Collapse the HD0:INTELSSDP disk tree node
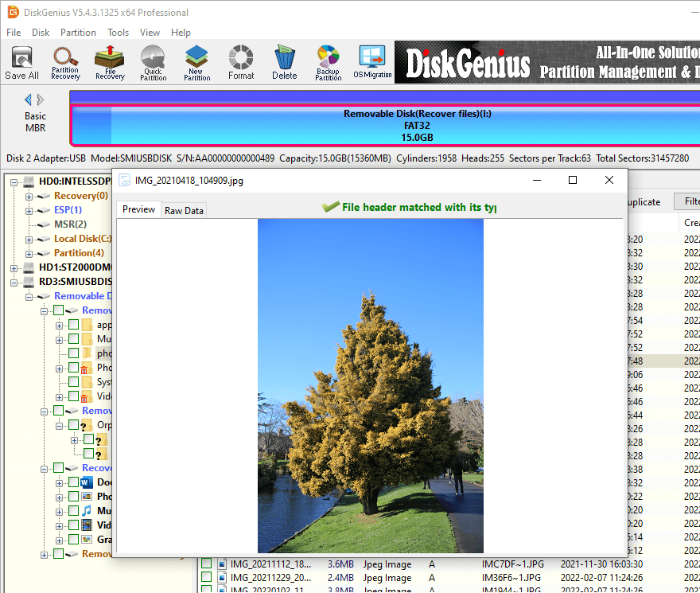 [x=14, y=181]
